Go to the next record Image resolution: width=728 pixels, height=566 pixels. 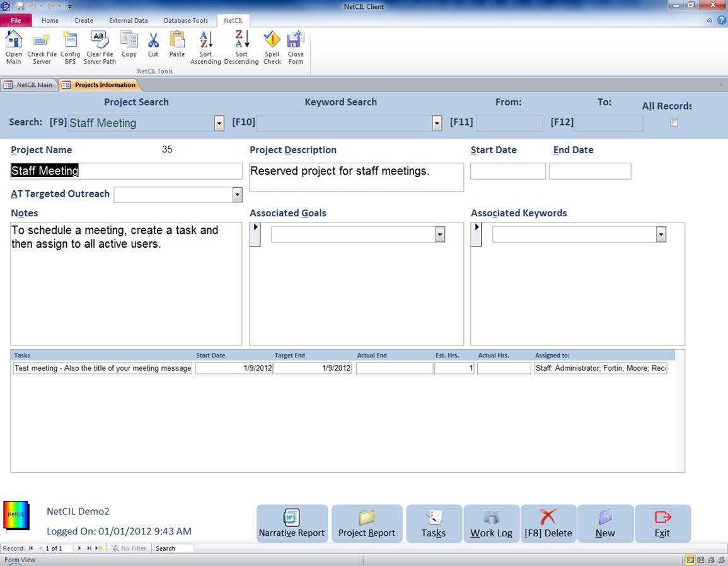pos(79,548)
